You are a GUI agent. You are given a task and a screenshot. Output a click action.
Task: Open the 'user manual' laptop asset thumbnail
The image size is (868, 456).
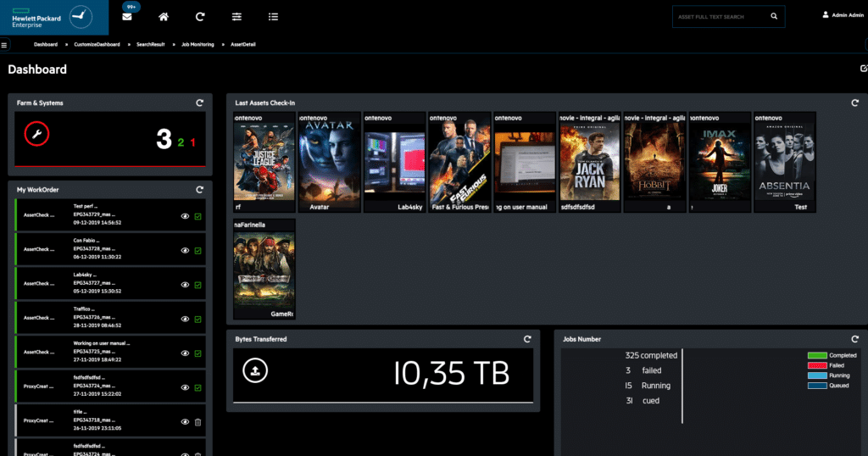(x=524, y=162)
